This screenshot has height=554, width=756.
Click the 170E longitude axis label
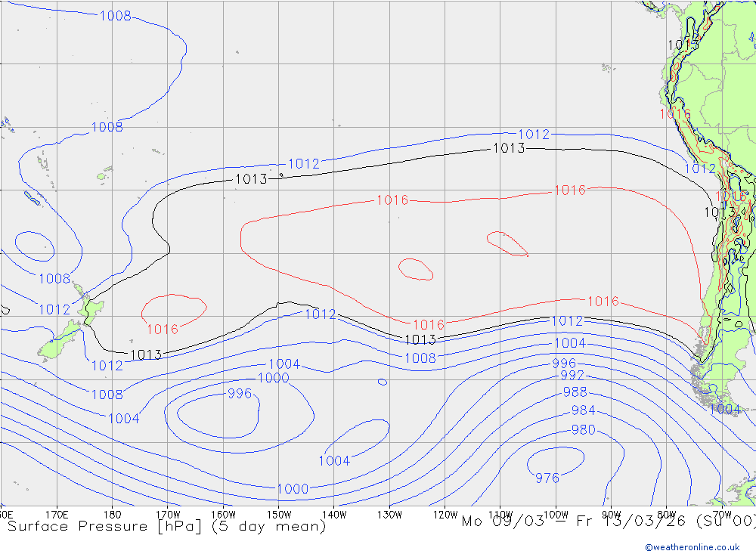(57, 515)
